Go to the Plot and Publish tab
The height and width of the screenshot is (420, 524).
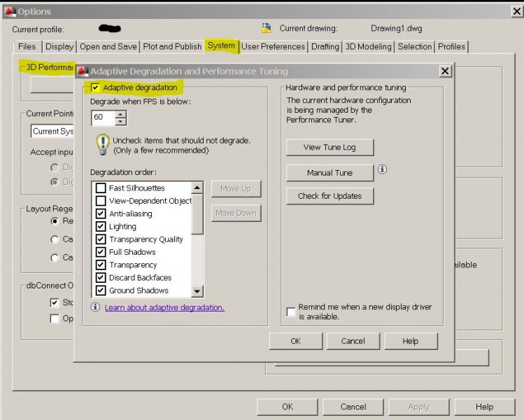pos(172,46)
